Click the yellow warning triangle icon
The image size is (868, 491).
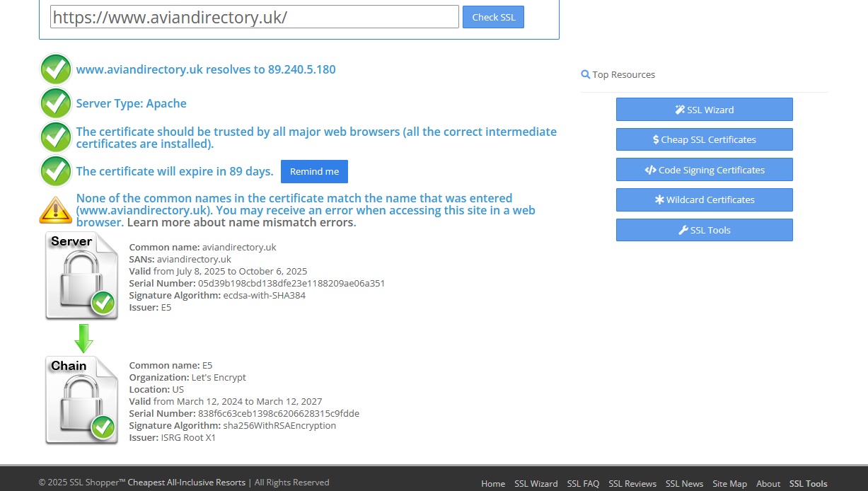tap(56, 209)
